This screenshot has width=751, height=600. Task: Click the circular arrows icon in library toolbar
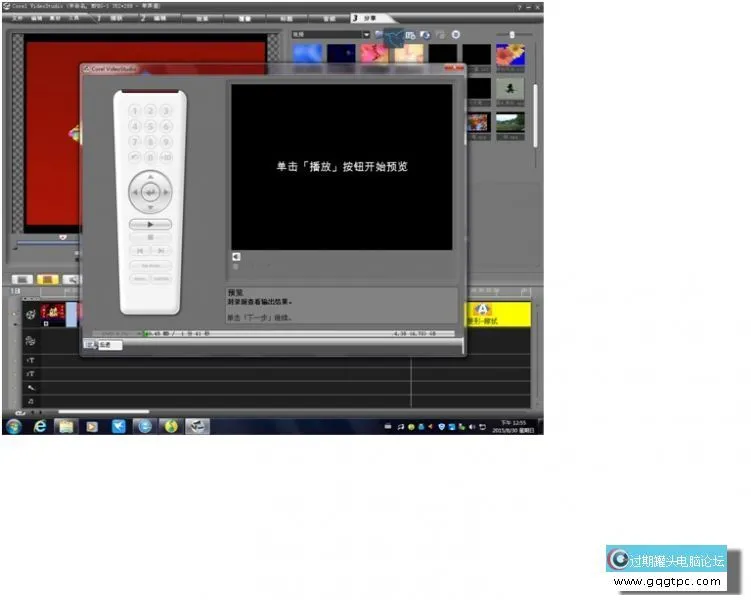425,35
